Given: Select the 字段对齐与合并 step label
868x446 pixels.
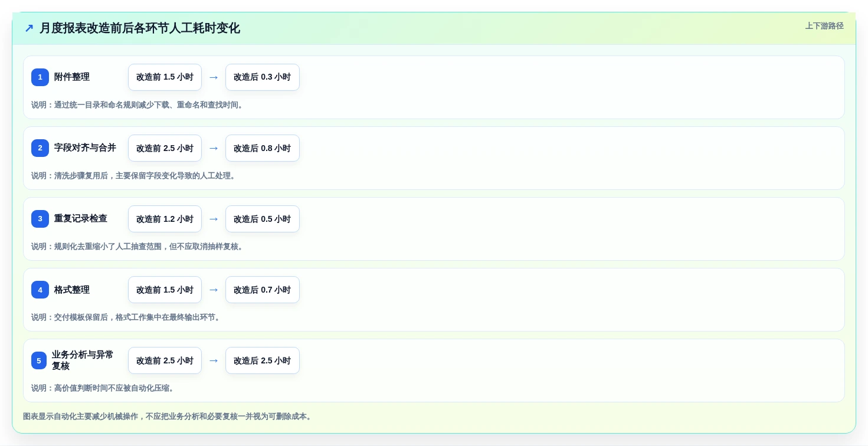Looking at the screenshot, I should 85,148.
